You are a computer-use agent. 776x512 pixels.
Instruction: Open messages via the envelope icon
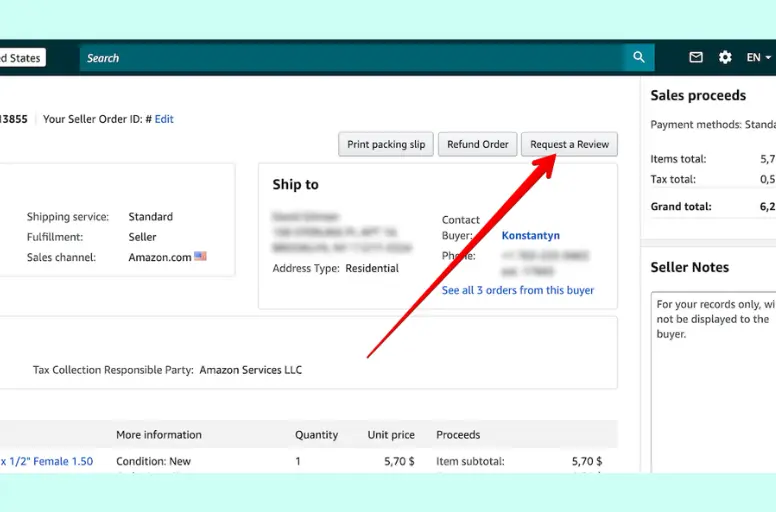[x=696, y=58]
